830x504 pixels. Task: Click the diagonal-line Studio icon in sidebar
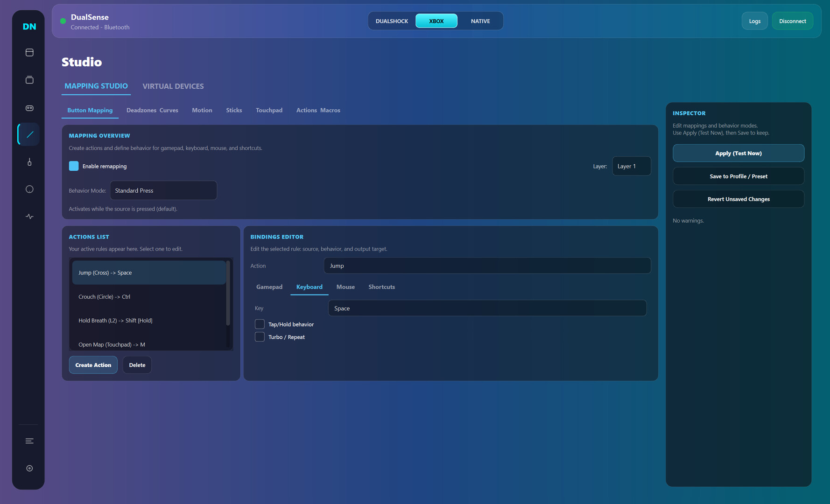[x=29, y=134]
